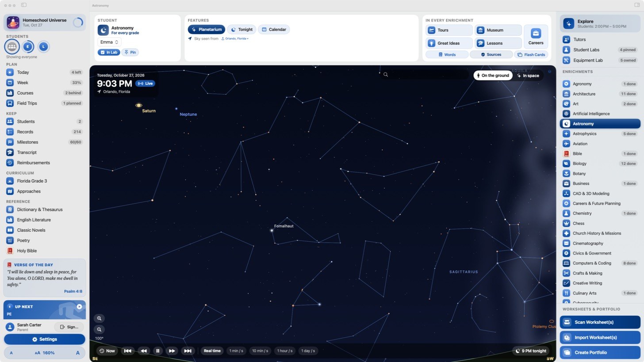
Task: Select all students avatar icon
Action: pos(12,46)
